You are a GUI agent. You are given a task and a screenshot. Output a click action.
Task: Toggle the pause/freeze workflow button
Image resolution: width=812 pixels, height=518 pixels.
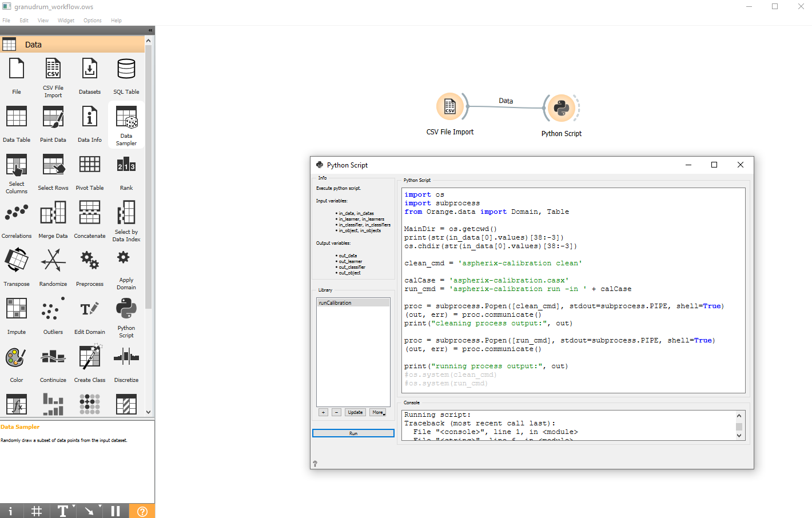pos(116,511)
